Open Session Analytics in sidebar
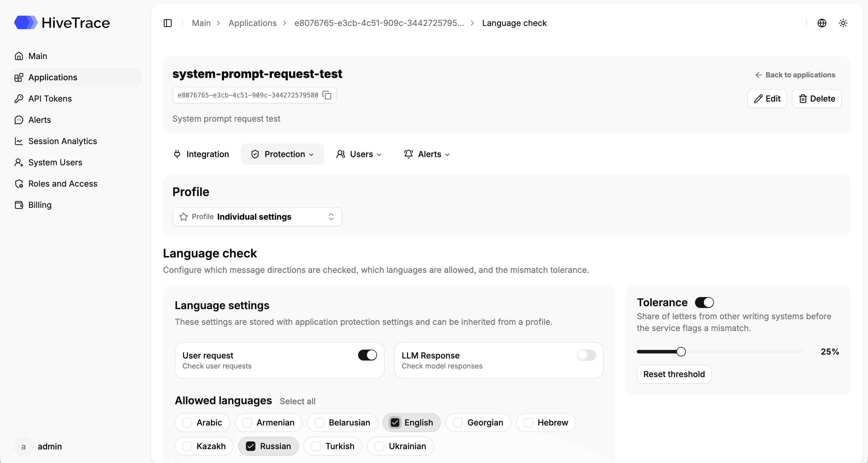 click(x=76, y=141)
